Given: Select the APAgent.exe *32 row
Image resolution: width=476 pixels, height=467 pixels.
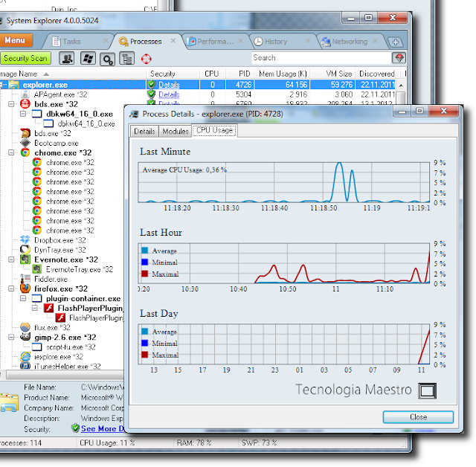Looking at the screenshot, I should point(61,94).
